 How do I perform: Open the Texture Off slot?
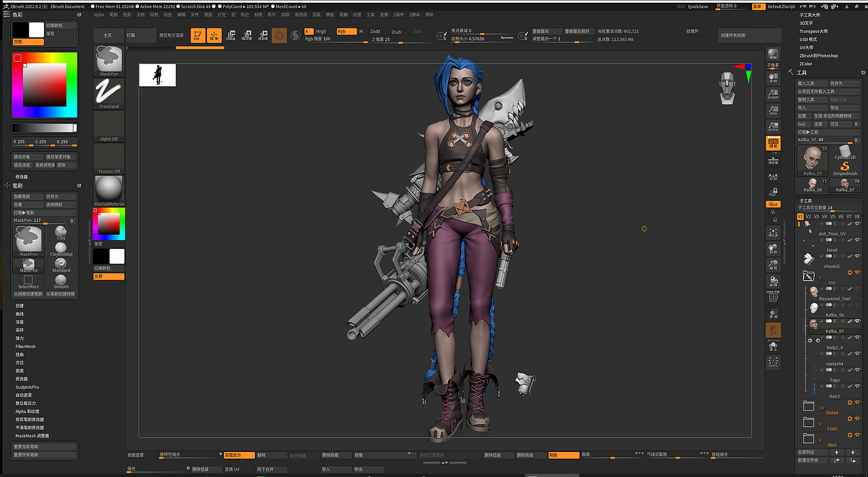point(108,159)
